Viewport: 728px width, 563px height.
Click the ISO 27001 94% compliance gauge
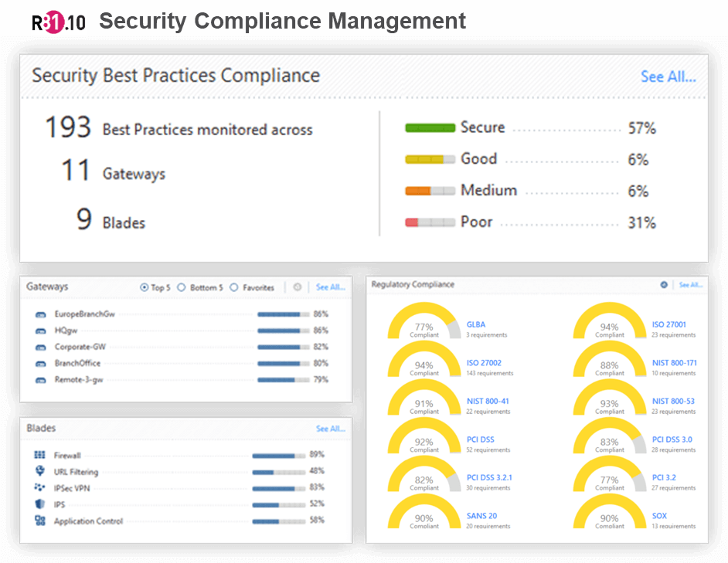610,321
